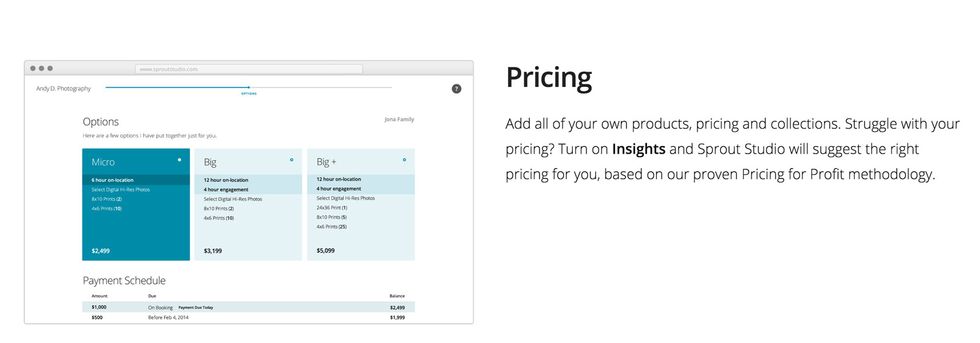Select the $1,000 On Booking payment row
This screenshot has height=343, width=980.
(x=248, y=307)
